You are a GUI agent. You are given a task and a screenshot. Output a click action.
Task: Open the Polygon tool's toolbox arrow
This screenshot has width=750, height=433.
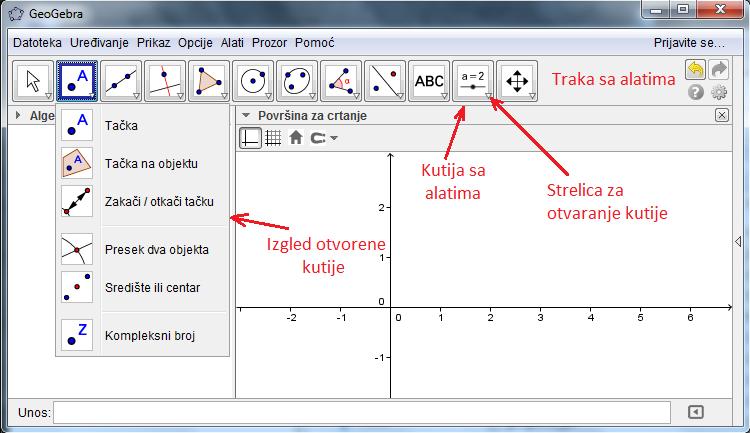point(224,96)
